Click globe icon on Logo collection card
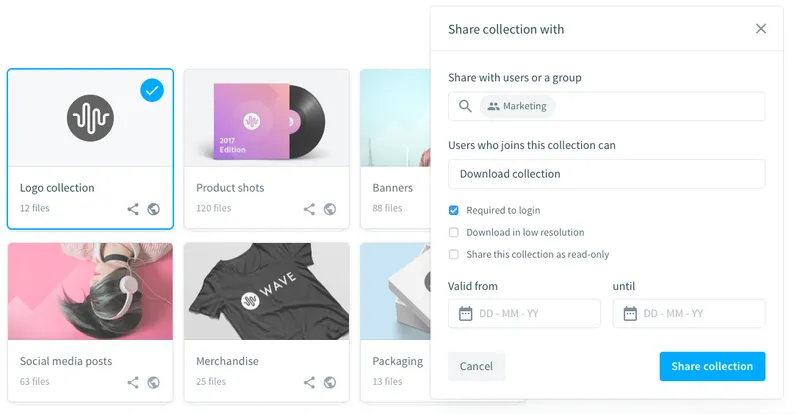The width and height of the screenshot is (800, 414). click(154, 209)
